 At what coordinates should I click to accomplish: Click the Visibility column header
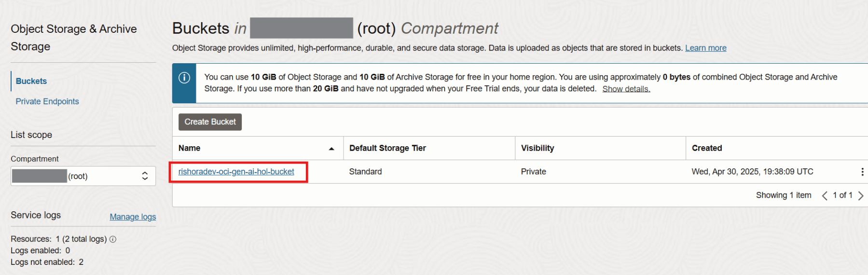click(537, 148)
